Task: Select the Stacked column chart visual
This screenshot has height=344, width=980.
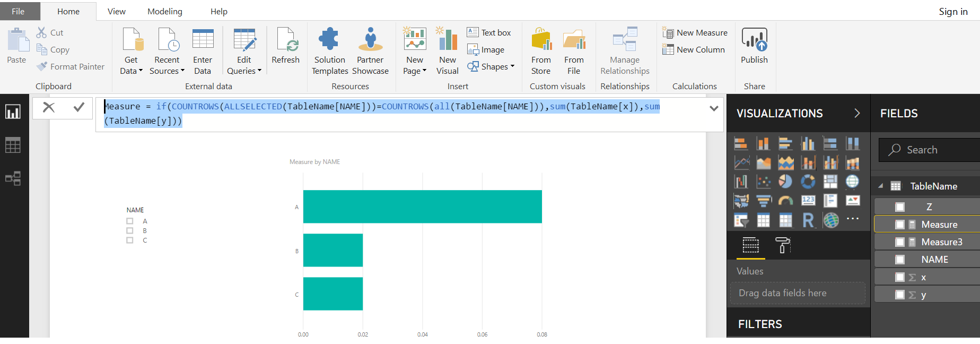Action: [x=763, y=143]
